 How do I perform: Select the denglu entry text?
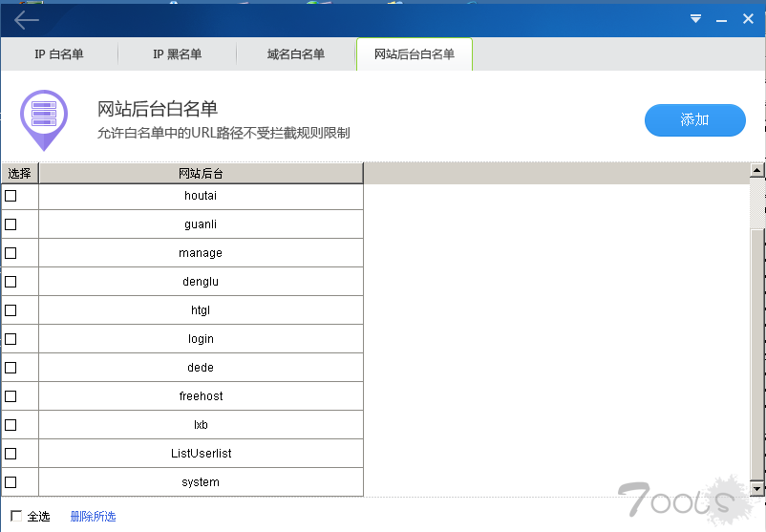click(201, 282)
